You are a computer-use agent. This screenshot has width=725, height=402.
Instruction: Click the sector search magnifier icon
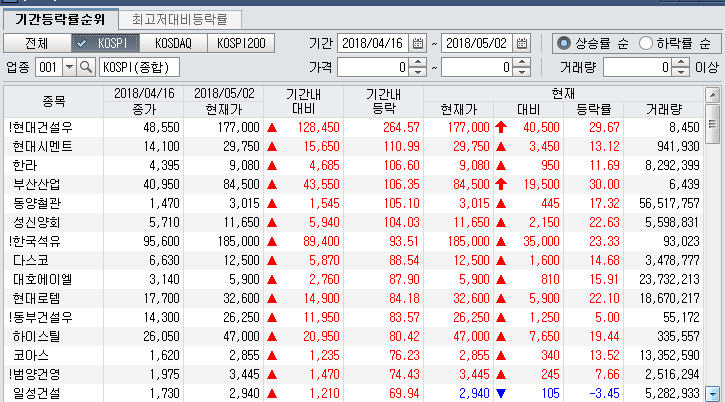click(x=86, y=68)
